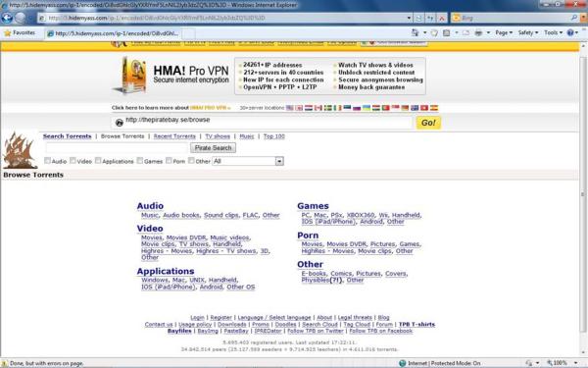Tick the Other filter checkbox

pyautogui.click(x=191, y=161)
